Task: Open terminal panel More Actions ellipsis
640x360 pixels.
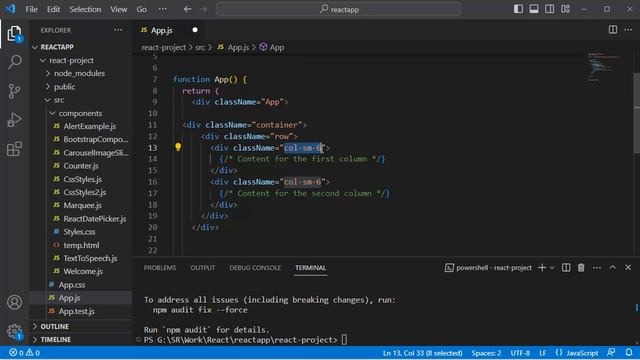Action: tap(597, 268)
